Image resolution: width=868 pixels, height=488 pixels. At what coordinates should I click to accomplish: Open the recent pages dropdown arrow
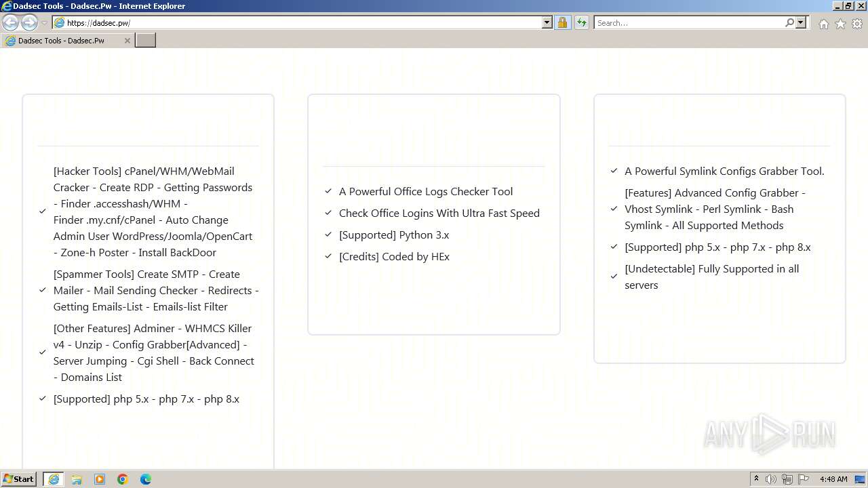44,23
